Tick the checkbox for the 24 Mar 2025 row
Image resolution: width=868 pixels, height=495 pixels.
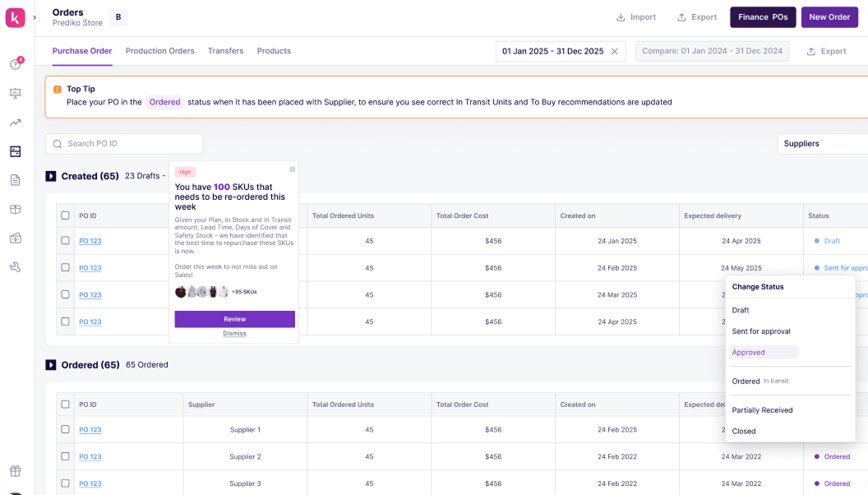65,294
